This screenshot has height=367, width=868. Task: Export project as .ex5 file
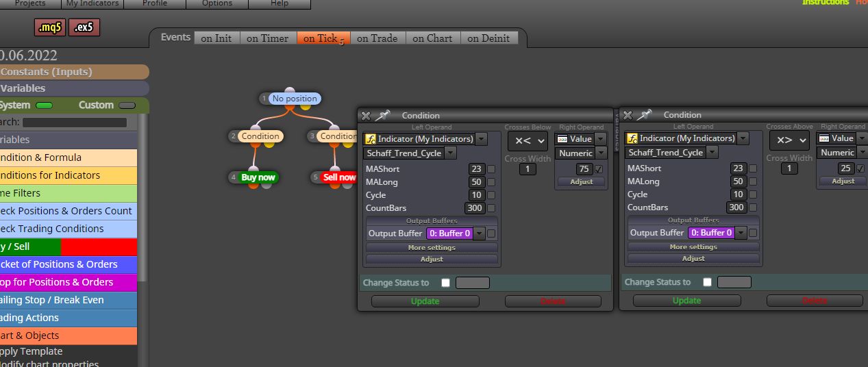84,27
